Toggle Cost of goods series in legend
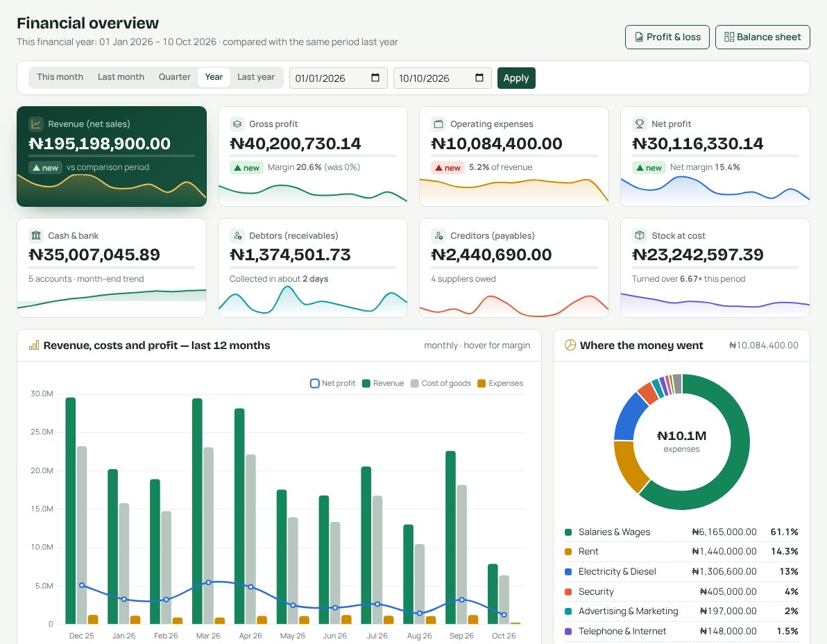 [441, 384]
